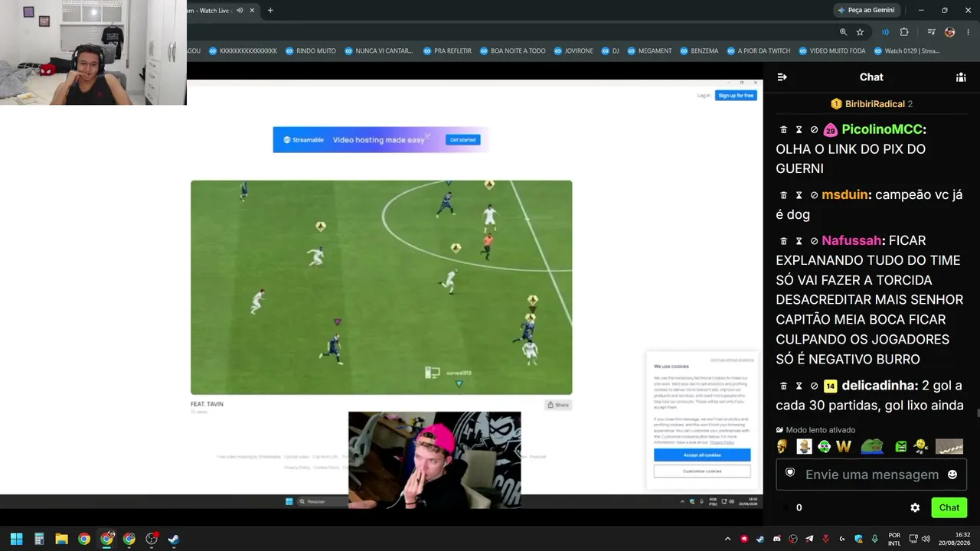
Task: Open Windows Start menu
Action: 16,539
